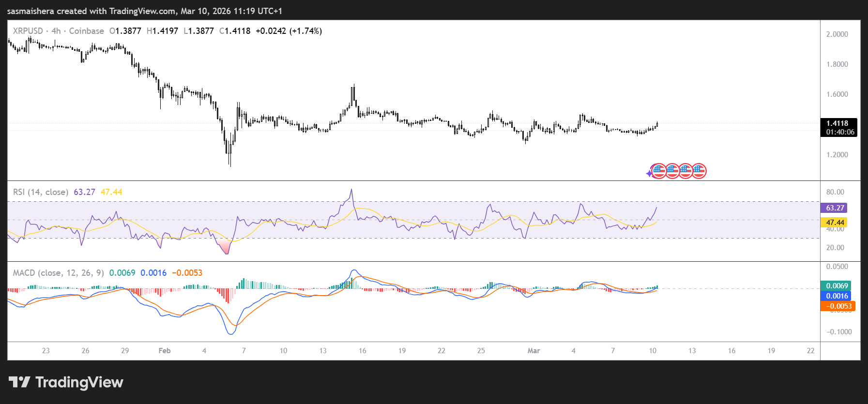Click the open value O1.3877

[125, 31]
